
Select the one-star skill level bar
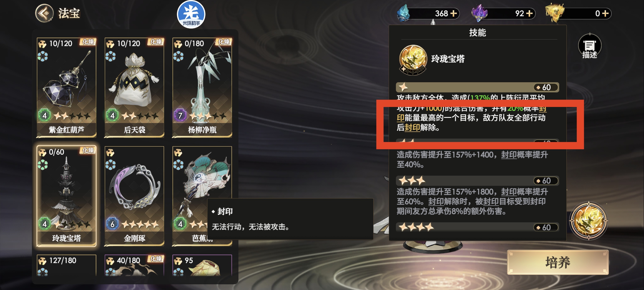coord(477,87)
